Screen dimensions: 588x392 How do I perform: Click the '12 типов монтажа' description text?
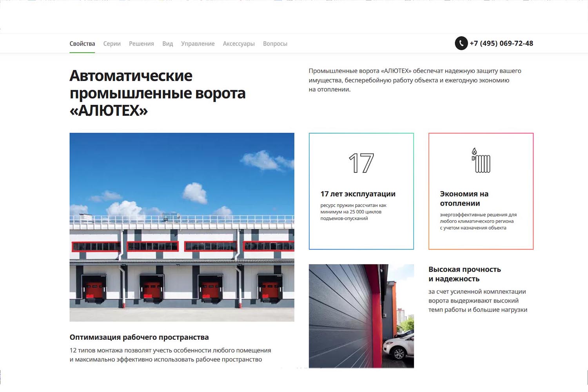point(170,355)
